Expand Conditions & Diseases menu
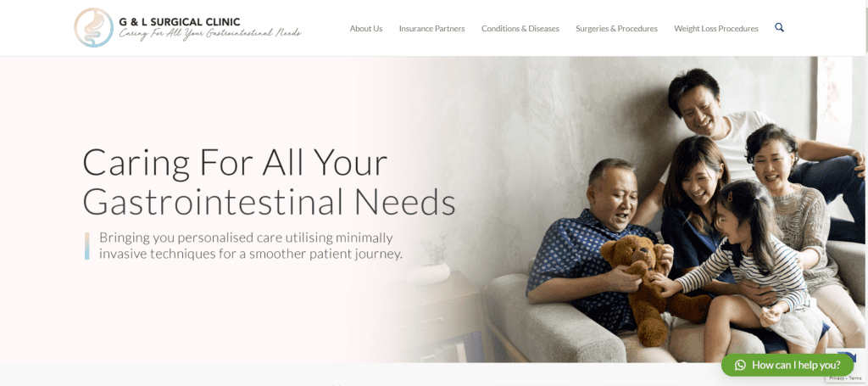The image size is (868, 386). (x=520, y=28)
